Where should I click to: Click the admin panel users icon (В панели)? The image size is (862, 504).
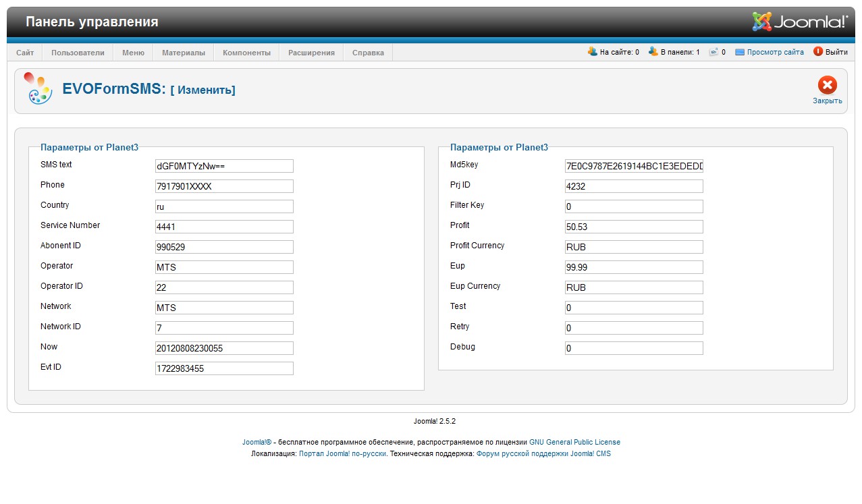(x=653, y=51)
